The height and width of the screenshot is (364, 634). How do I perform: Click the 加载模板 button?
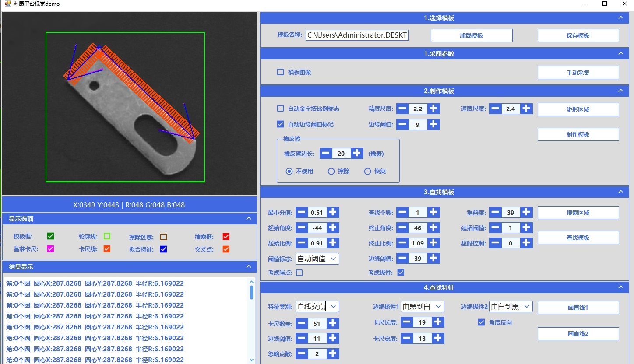click(x=472, y=35)
